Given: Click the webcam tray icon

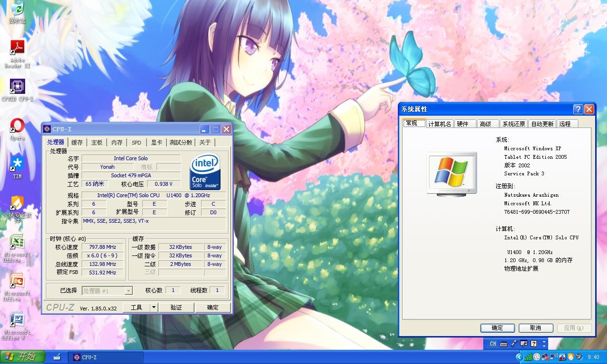Looking at the screenshot, I should click(x=579, y=357).
